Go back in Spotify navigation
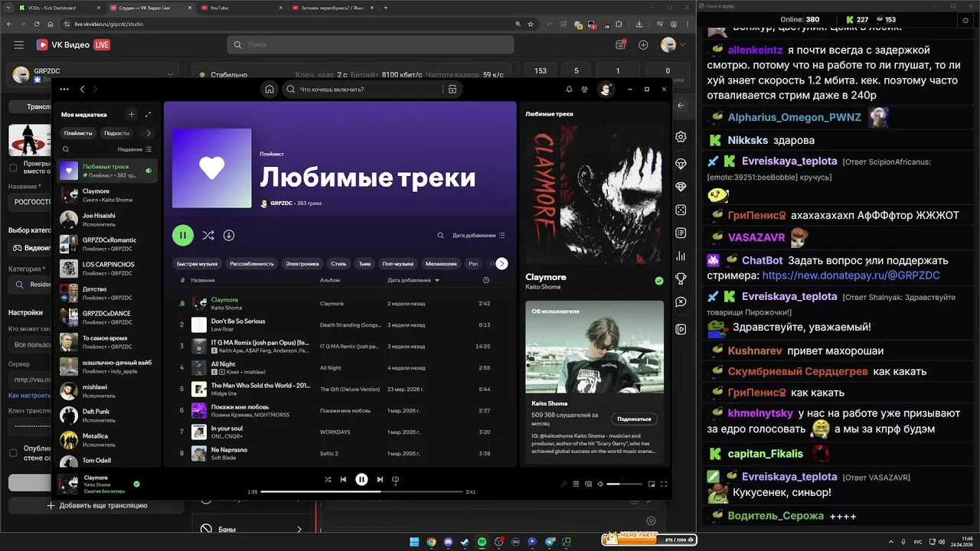 tap(83, 90)
